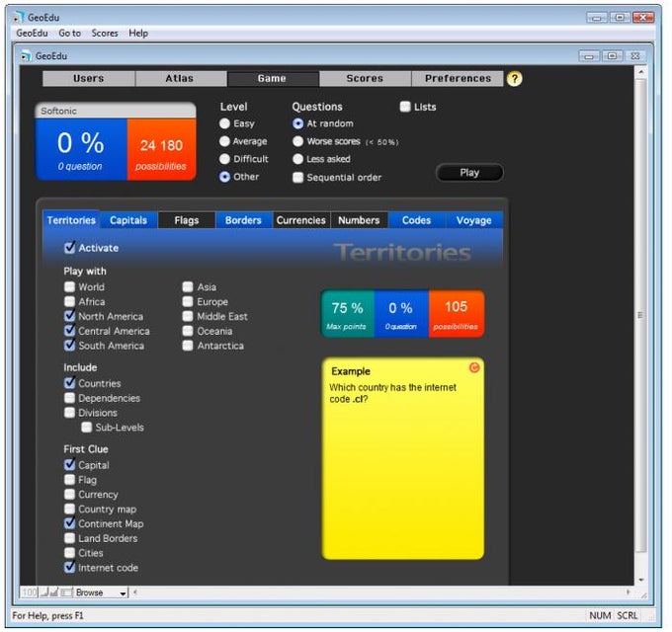The image size is (672, 632).
Task: Click the status area toggle icon beside Browse
Action: [x=66, y=592]
